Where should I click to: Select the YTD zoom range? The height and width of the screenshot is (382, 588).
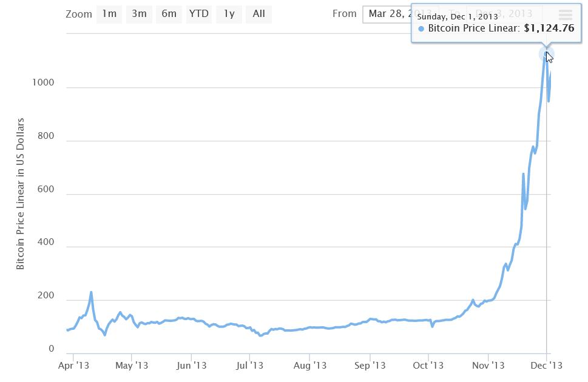point(199,14)
